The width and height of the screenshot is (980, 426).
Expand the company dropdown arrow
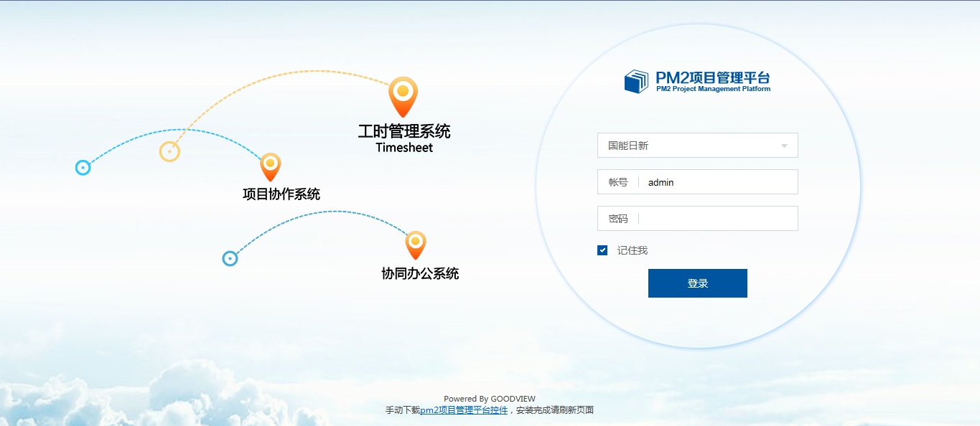click(784, 146)
